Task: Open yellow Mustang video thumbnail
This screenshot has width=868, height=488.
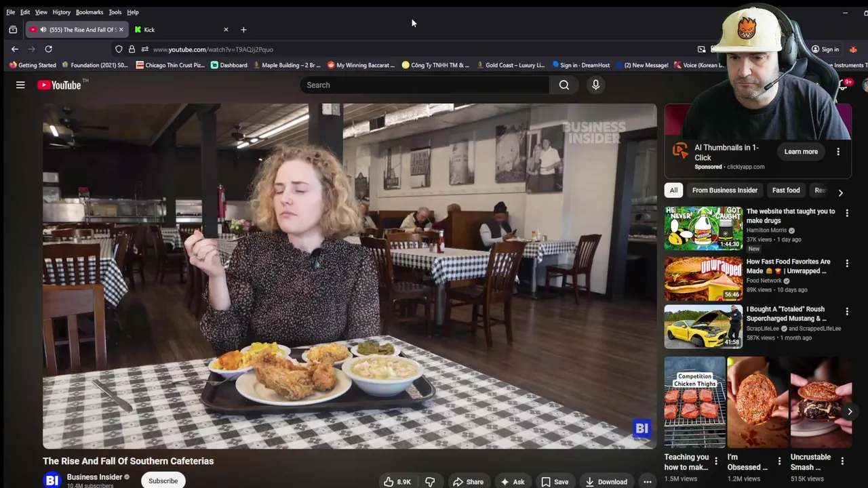Action: pyautogui.click(x=703, y=326)
